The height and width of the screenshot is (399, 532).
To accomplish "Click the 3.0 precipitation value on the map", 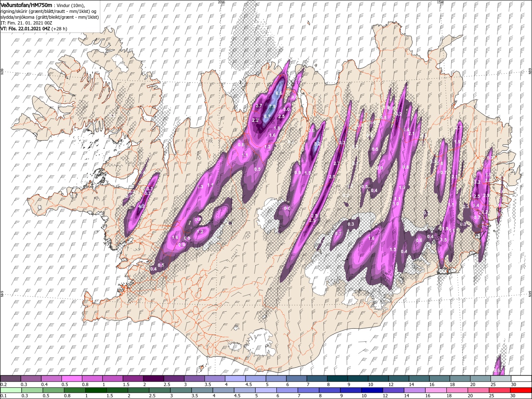I will click(x=286, y=109).
